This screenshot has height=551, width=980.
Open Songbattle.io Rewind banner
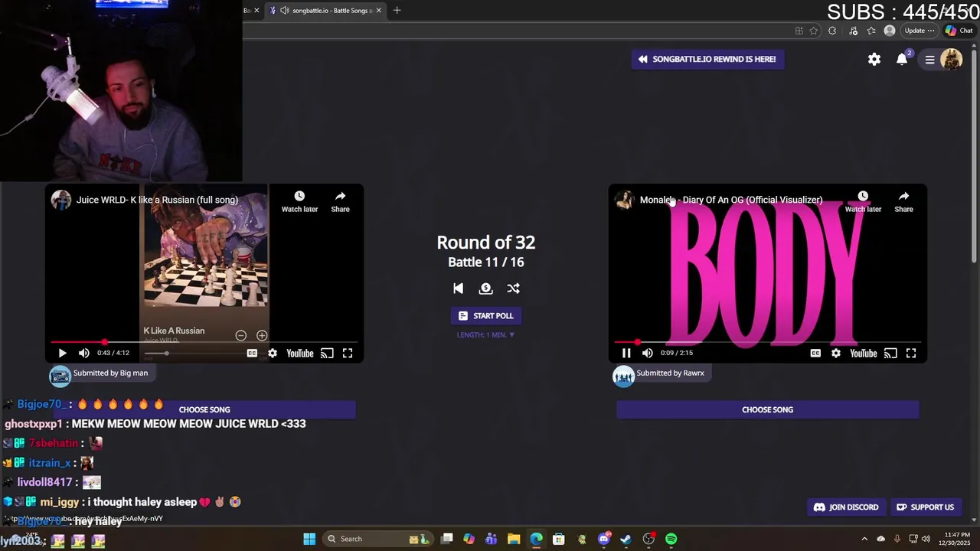point(707,59)
